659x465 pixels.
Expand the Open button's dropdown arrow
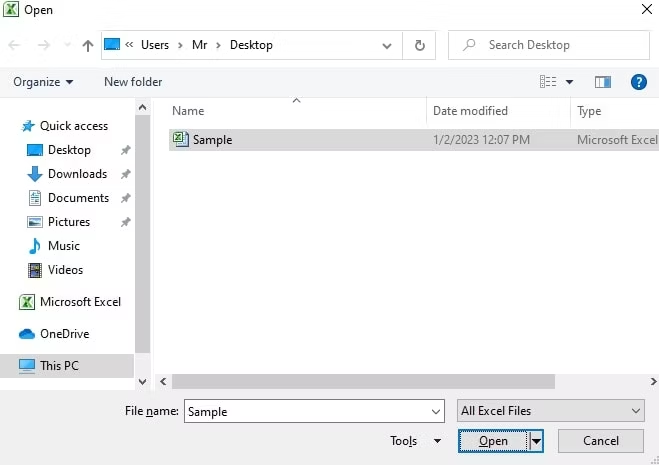pos(536,441)
